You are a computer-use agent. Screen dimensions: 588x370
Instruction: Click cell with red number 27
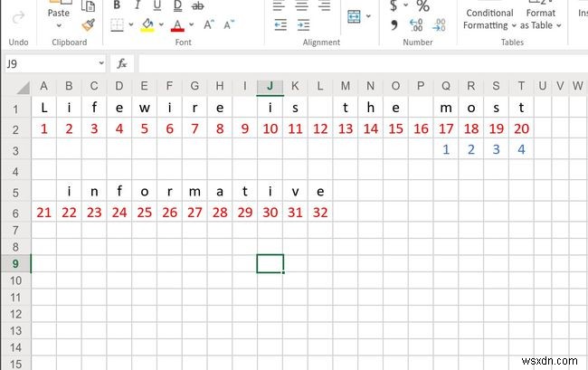coord(194,213)
